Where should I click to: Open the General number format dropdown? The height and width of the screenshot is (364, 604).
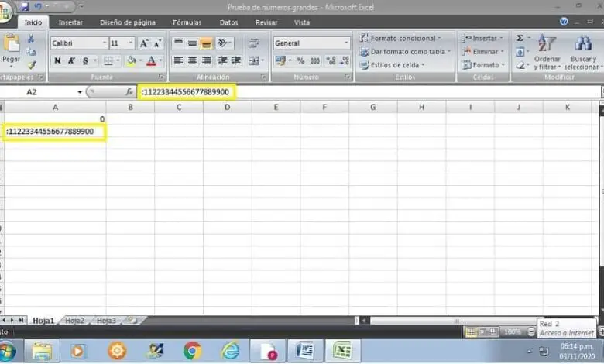click(x=346, y=43)
